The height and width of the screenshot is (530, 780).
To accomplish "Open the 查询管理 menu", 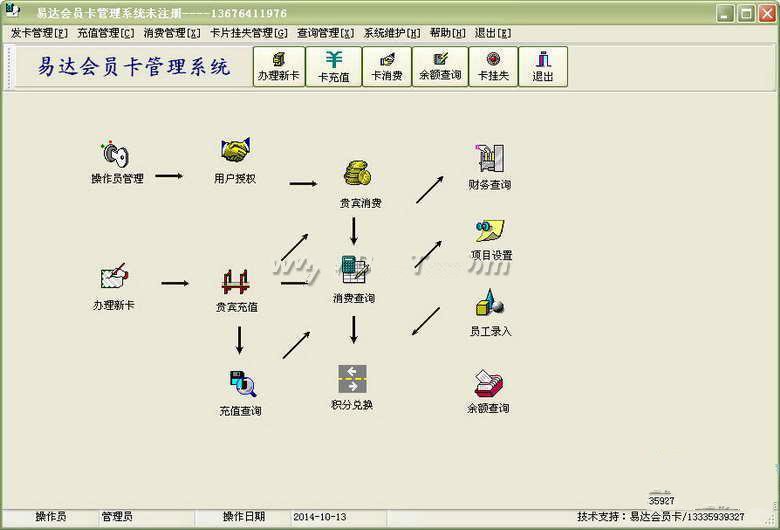I will tap(325, 33).
